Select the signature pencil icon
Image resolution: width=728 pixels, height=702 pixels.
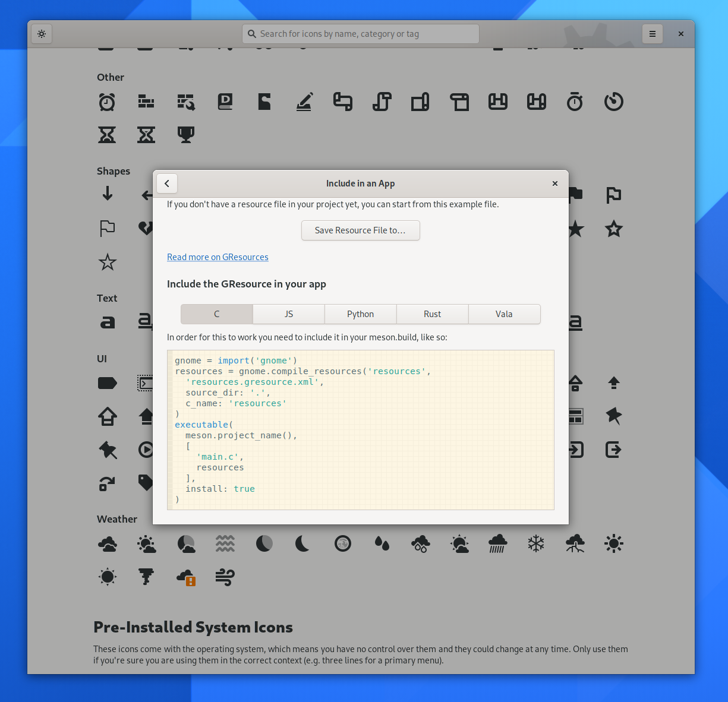coord(304,102)
